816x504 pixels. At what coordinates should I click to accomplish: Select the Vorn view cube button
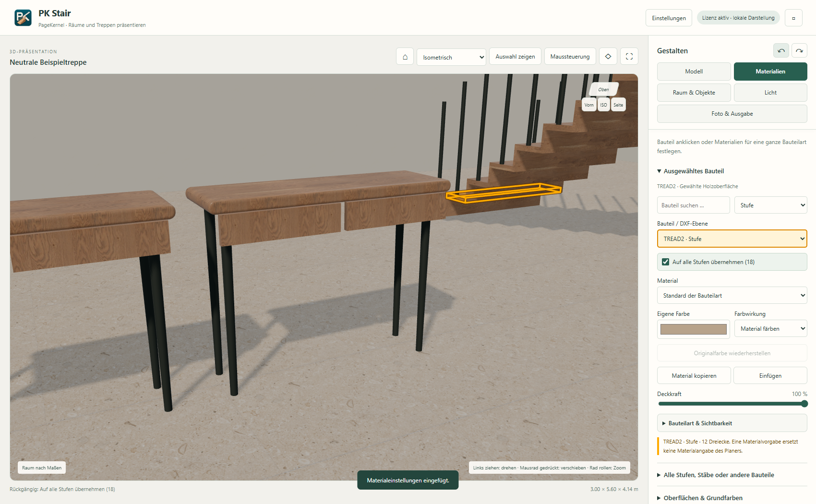coord(589,105)
